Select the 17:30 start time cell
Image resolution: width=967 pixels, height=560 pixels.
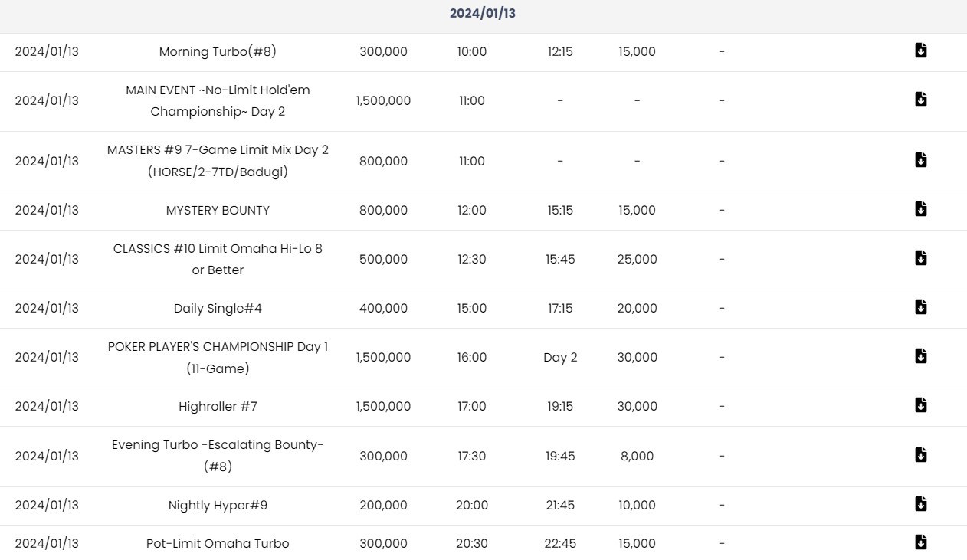(x=472, y=456)
